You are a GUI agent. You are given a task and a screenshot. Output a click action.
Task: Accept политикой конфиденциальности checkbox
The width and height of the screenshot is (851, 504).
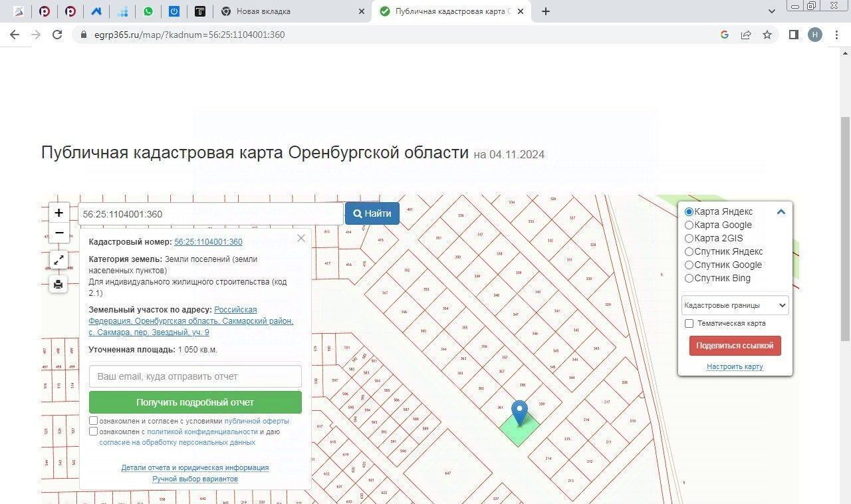[94, 431]
